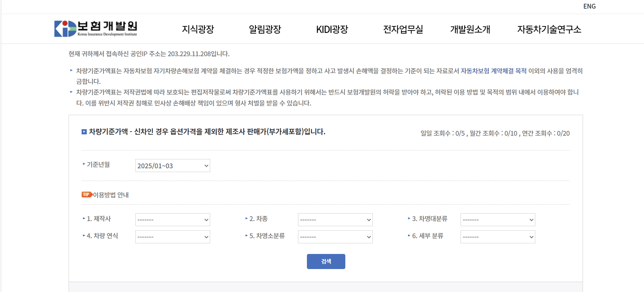Expand the 2. 차종 dropdown
Viewport: 644px width, 292px height.
click(335, 220)
